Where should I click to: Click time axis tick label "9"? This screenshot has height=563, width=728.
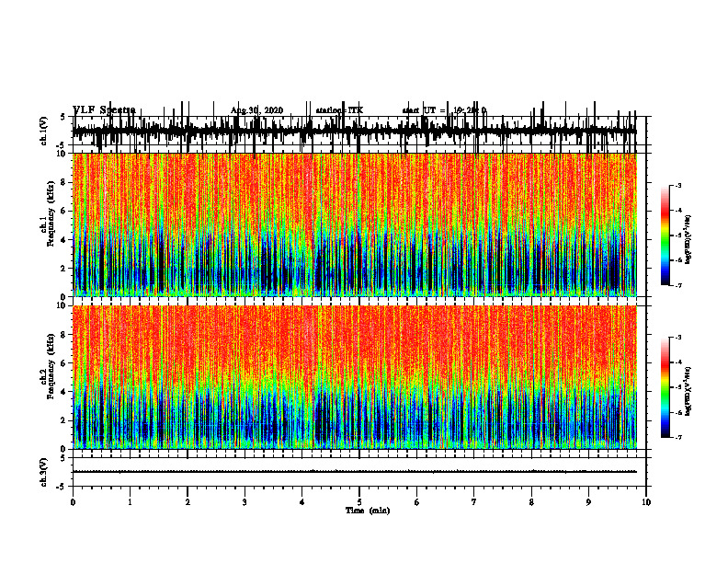coord(588,502)
